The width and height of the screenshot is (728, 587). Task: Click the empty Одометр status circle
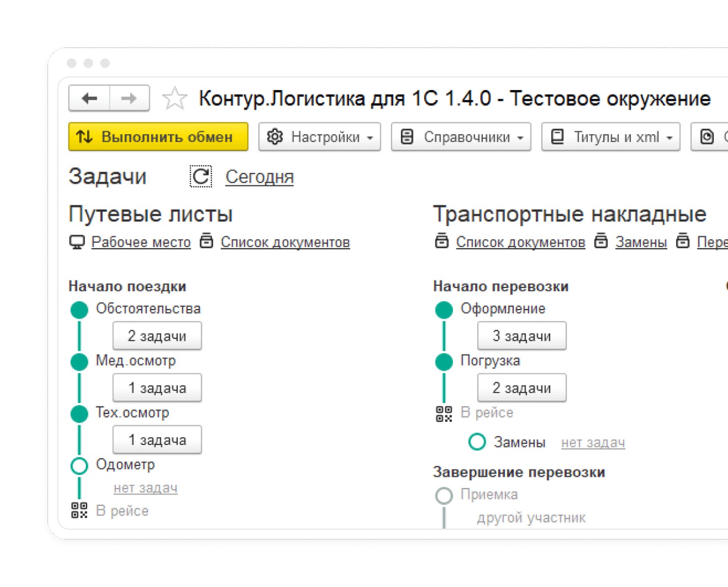pyautogui.click(x=79, y=466)
